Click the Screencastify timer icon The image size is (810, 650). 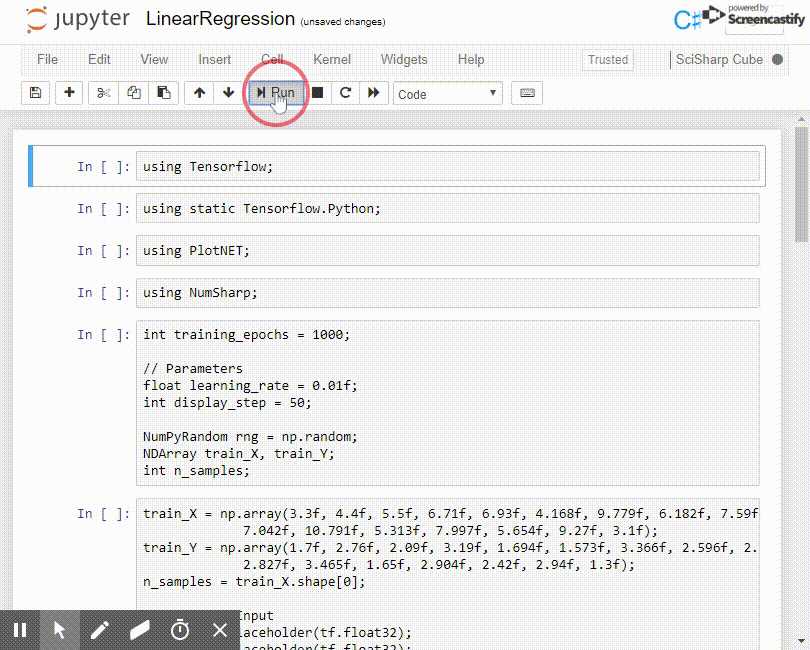[x=180, y=630]
